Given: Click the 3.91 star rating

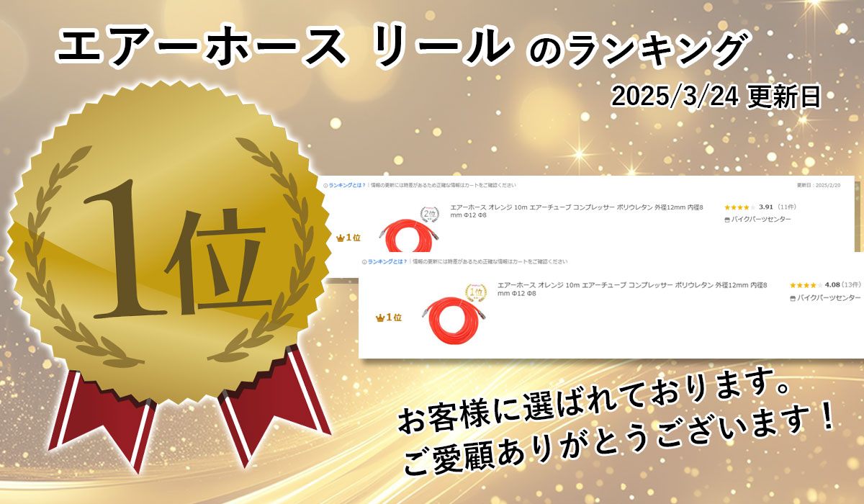Looking at the screenshot, I should [747, 207].
